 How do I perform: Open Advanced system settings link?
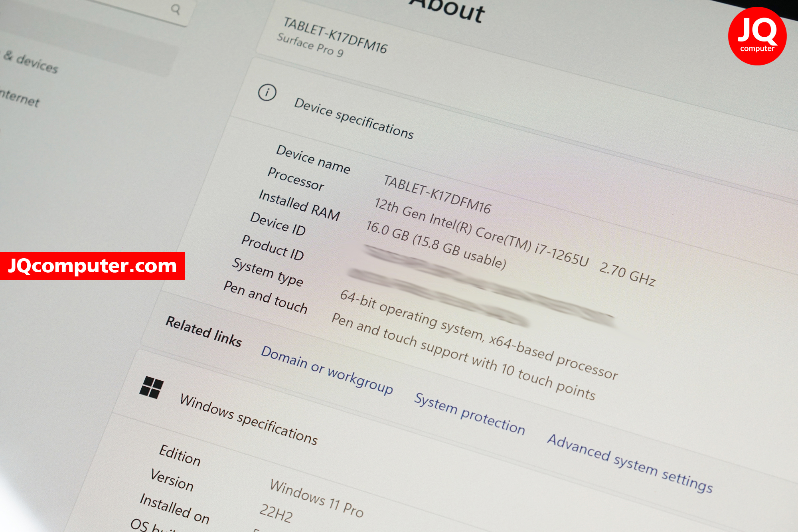pos(630,464)
